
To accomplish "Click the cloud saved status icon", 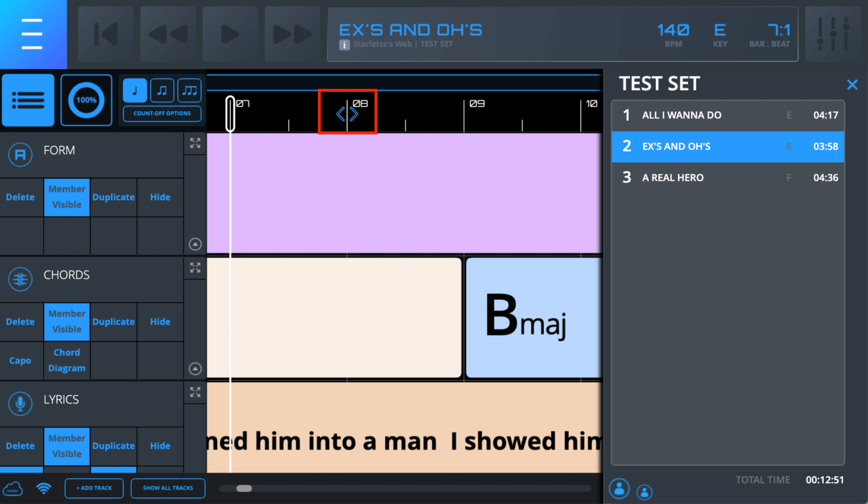I will [x=13, y=488].
